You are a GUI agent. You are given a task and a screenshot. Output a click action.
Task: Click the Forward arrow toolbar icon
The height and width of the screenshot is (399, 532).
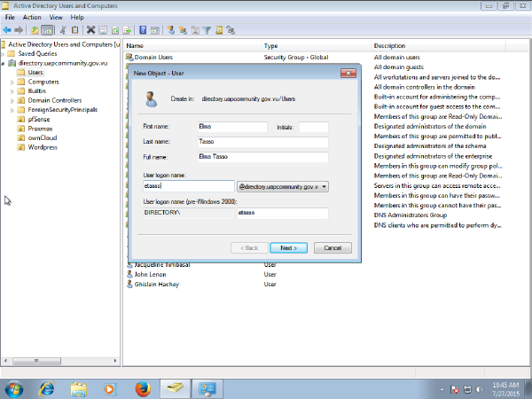[x=19, y=30]
